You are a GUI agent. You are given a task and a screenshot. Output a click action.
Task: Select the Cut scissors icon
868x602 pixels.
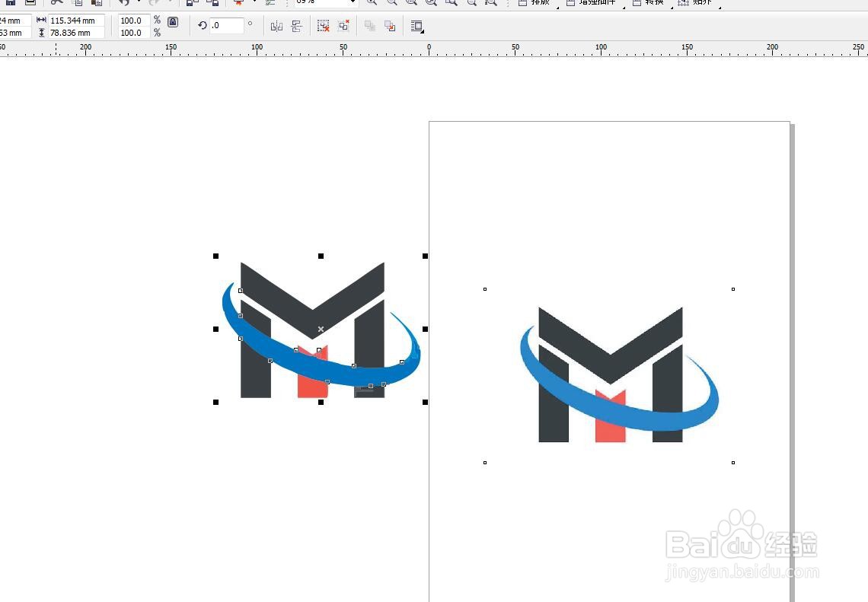[56, 3]
